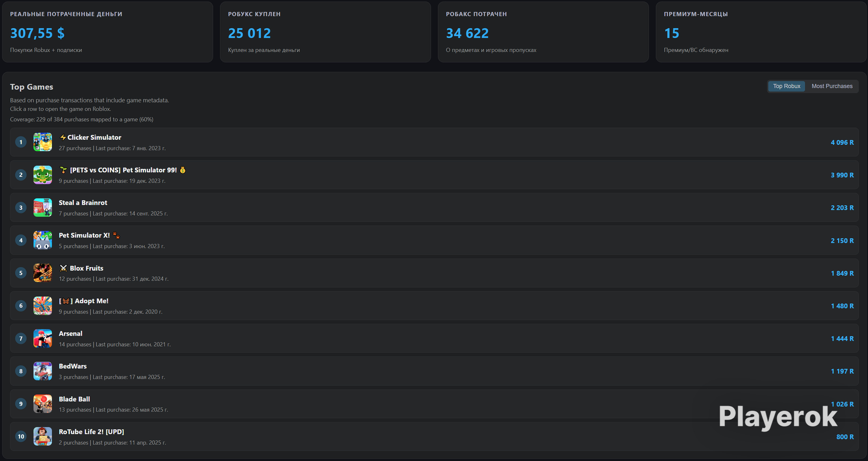
Task: Click the 1 480 R amount
Action: pos(842,306)
